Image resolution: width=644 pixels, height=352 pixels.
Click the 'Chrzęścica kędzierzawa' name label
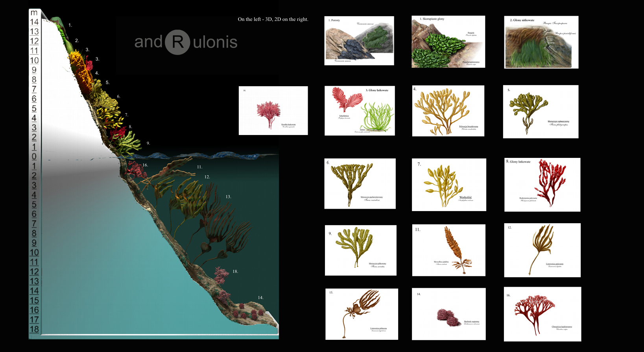(x=562, y=326)
